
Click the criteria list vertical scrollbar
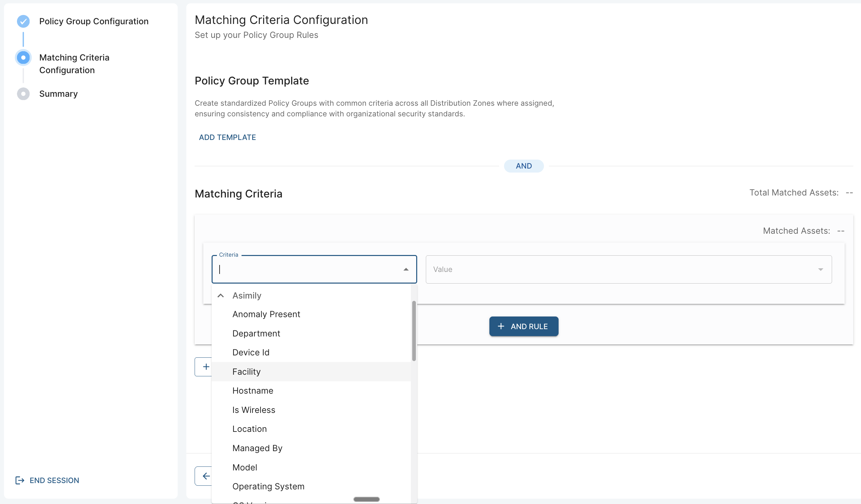coord(414,330)
